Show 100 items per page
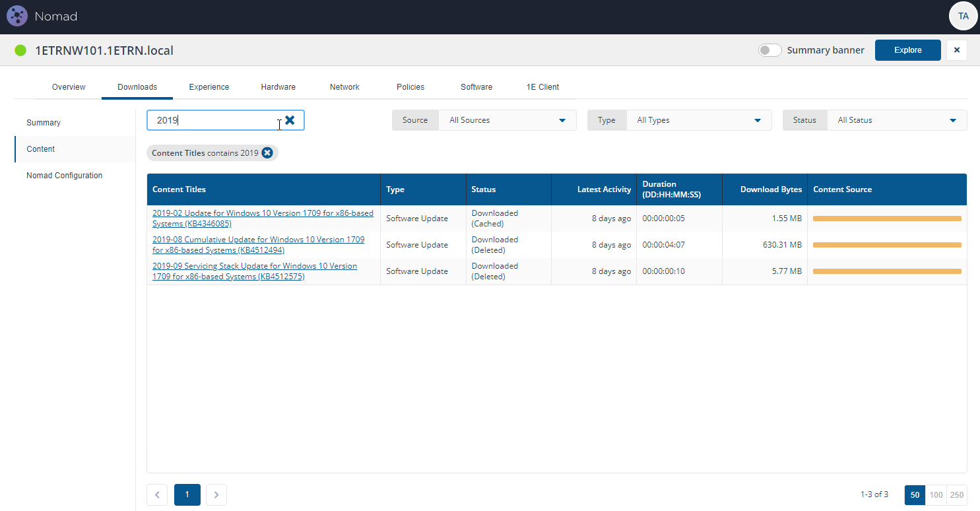Viewport: 980px width, 511px height. coord(936,494)
